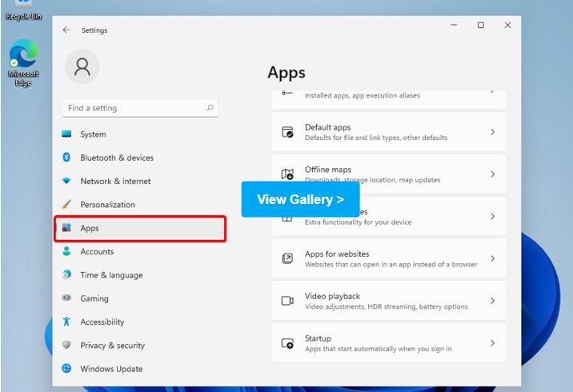Click the Network wifi icon
This screenshot has height=392, width=573.
tap(66, 181)
